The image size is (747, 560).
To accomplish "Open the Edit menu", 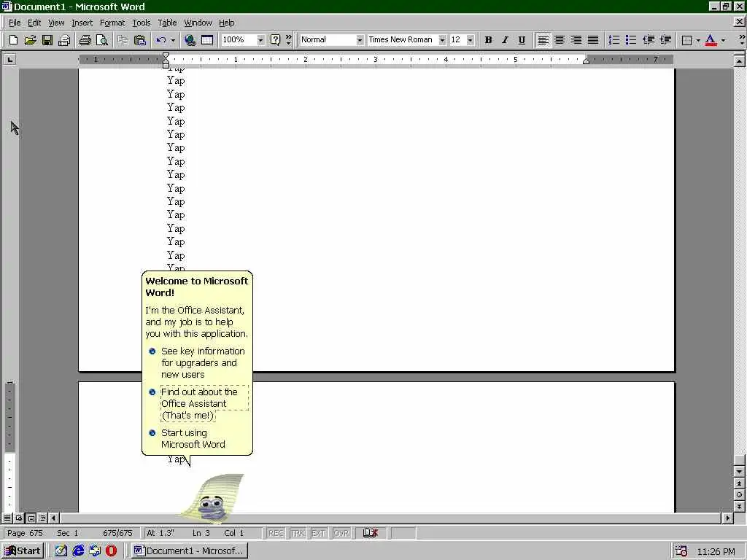I will point(34,23).
